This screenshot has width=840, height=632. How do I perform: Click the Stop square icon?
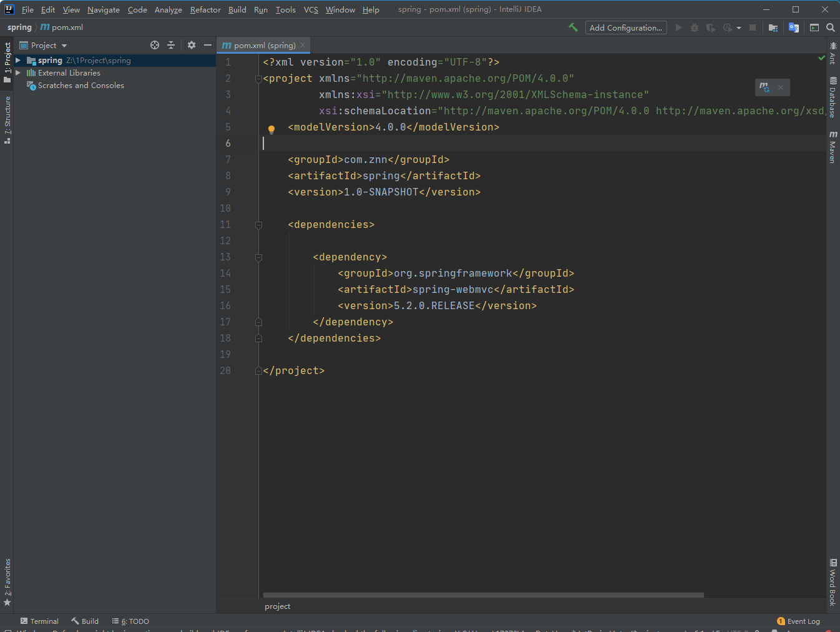tap(753, 27)
